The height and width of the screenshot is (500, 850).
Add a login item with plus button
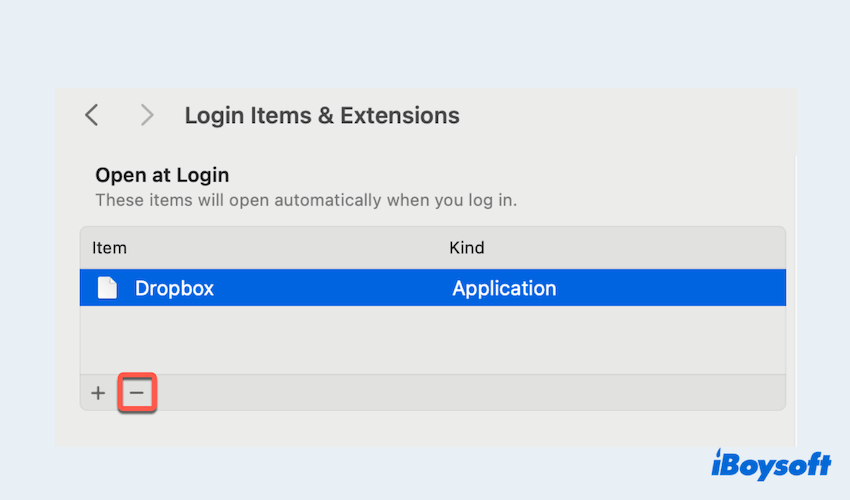(98, 393)
